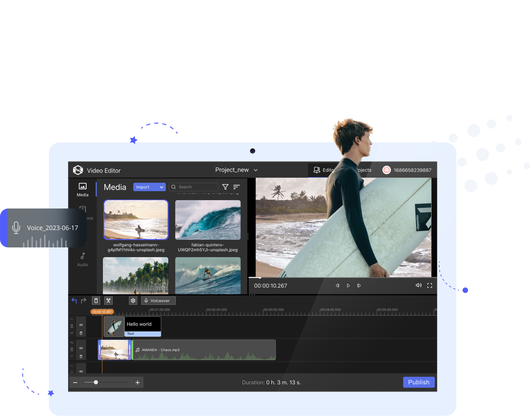Redo the last action
The height and width of the screenshot is (417, 532).
[83, 301]
